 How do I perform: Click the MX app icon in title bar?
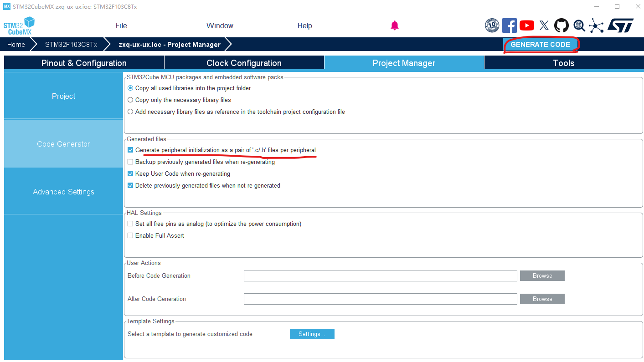pos(7,6)
